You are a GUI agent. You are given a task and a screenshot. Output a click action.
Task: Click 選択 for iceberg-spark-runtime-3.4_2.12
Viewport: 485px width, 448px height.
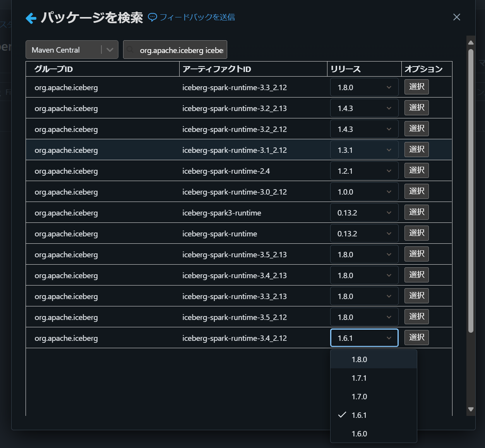[x=416, y=337]
